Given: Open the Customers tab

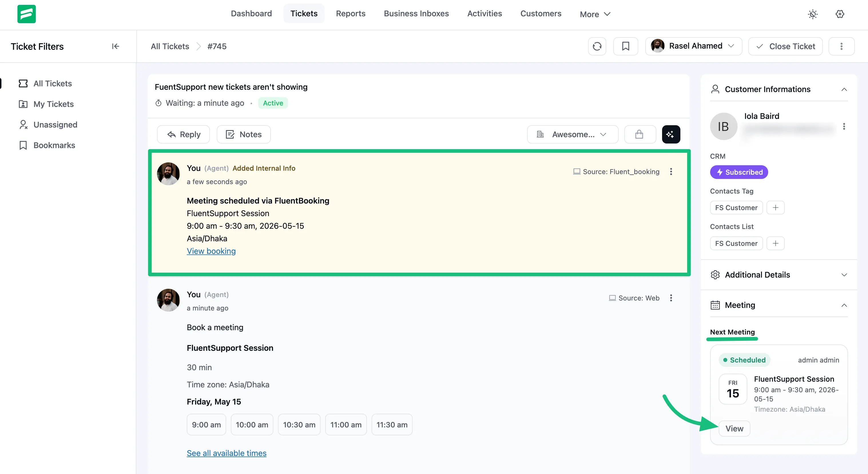Looking at the screenshot, I should point(541,13).
